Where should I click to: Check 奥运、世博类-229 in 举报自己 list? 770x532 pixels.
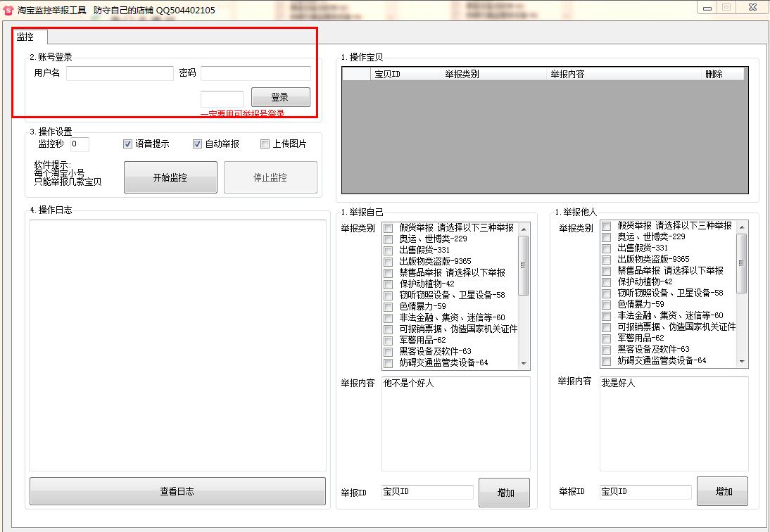click(389, 239)
